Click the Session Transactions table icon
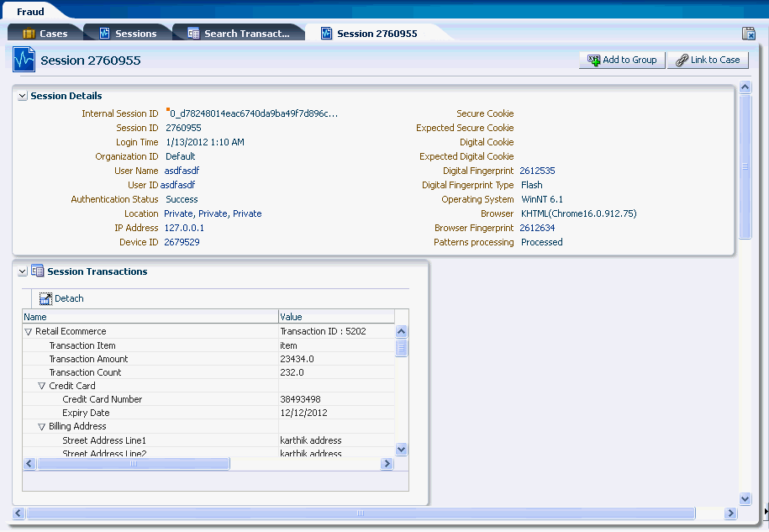The width and height of the screenshot is (769, 532). pyautogui.click(x=37, y=271)
